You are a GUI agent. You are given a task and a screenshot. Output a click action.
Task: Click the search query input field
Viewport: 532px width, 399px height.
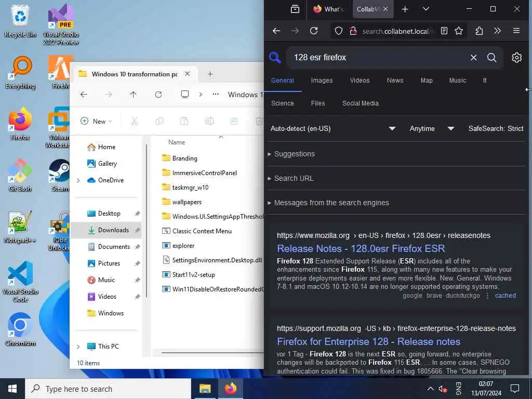click(x=379, y=58)
